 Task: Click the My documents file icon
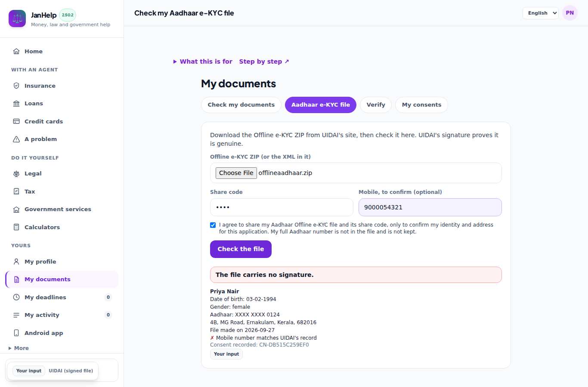[x=16, y=279]
